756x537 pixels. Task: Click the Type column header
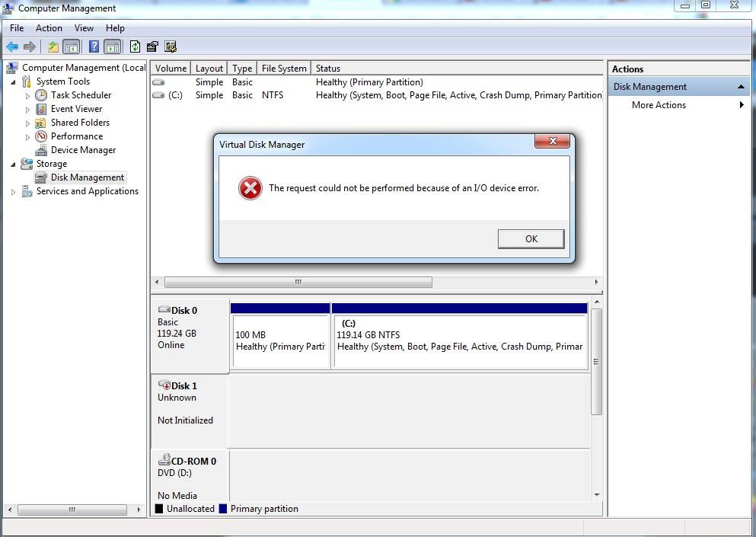pos(242,69)
